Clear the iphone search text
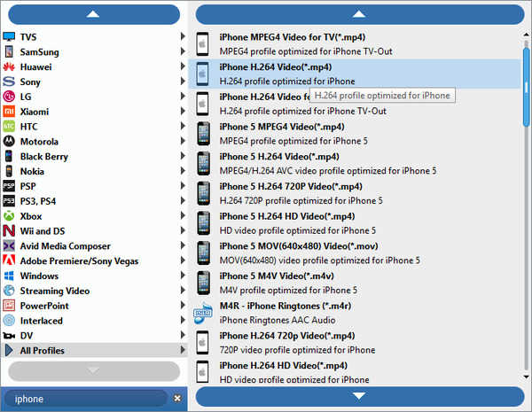 (177, 399)
